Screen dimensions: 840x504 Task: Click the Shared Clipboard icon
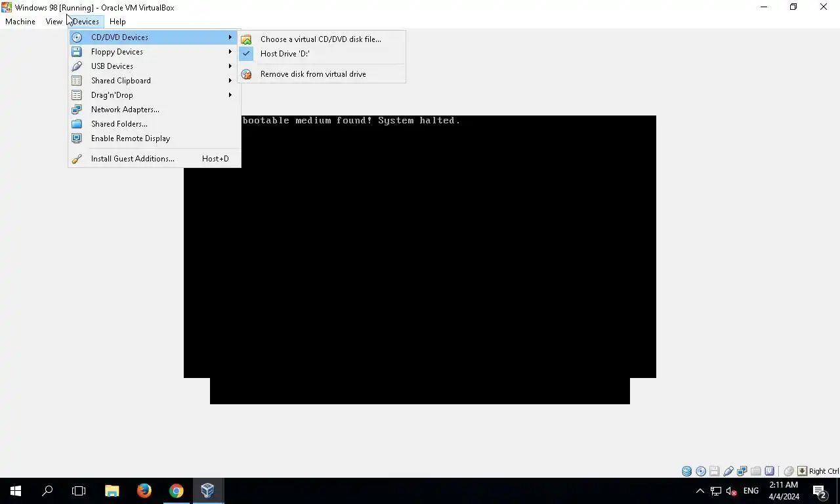(77, 81)
